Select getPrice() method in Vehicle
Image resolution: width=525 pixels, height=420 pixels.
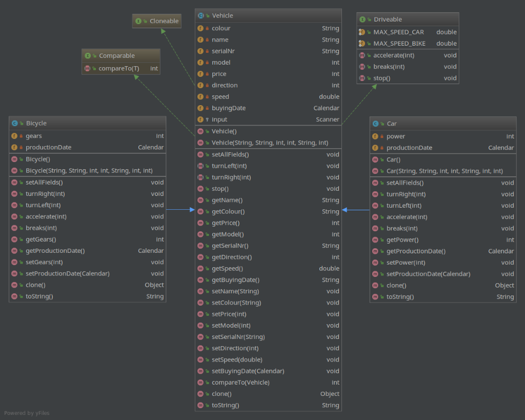tap(268, 223)
